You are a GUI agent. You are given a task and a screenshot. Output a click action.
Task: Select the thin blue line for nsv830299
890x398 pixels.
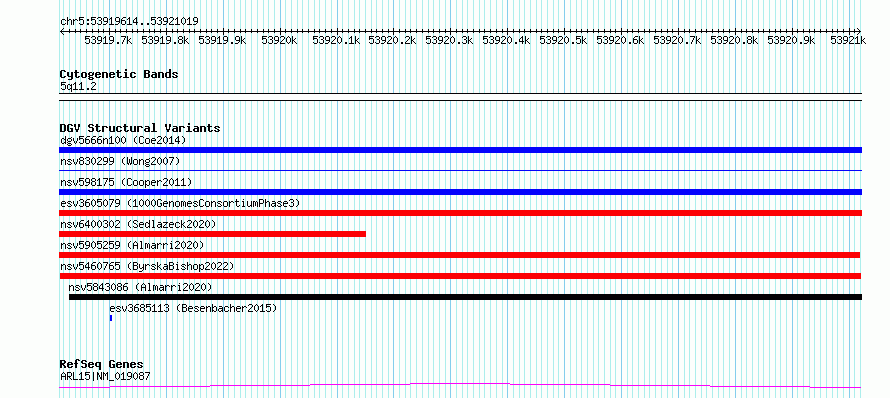[x=460, y=170]
